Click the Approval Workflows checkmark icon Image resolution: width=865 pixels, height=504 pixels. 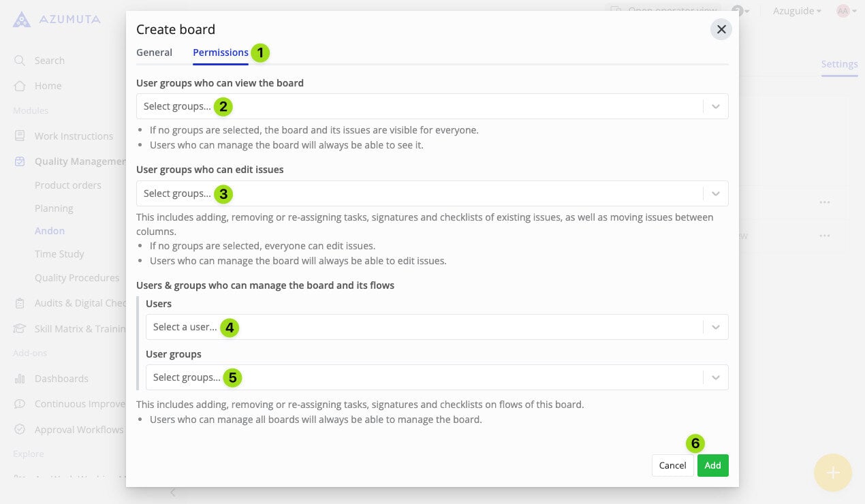(x=20, y=430)
